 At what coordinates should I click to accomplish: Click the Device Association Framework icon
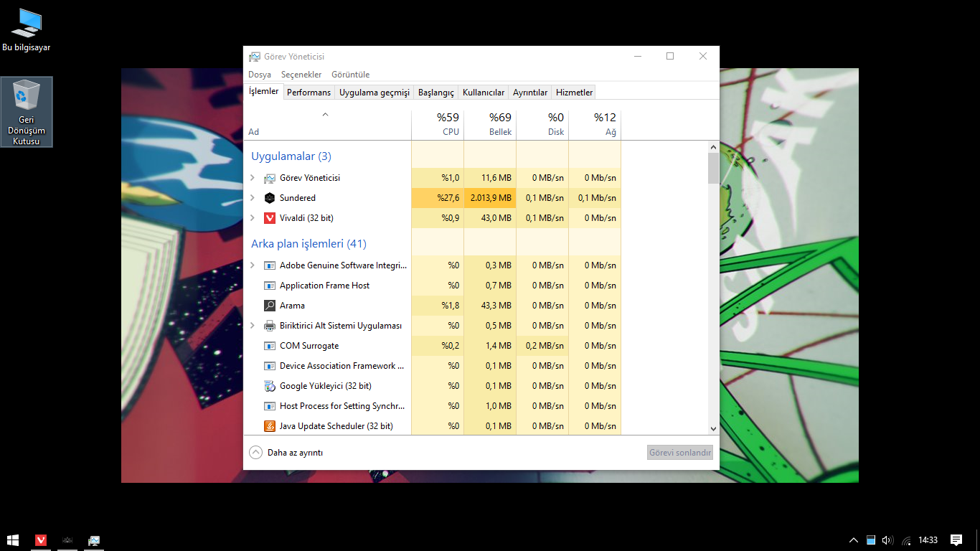[270, 366]
